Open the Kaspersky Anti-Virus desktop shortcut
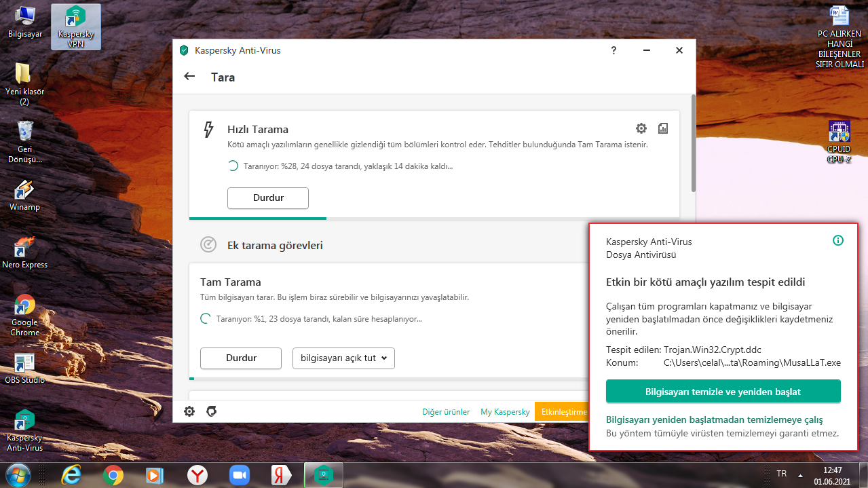868x488 pixels. point(24,431)
